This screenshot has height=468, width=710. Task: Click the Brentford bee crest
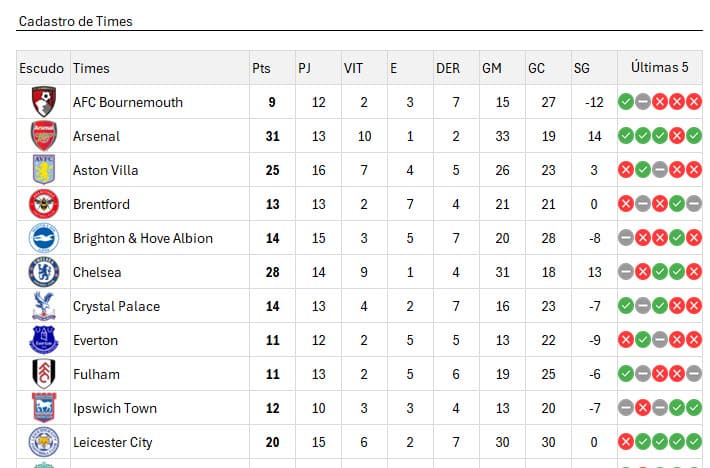[43, 204]
